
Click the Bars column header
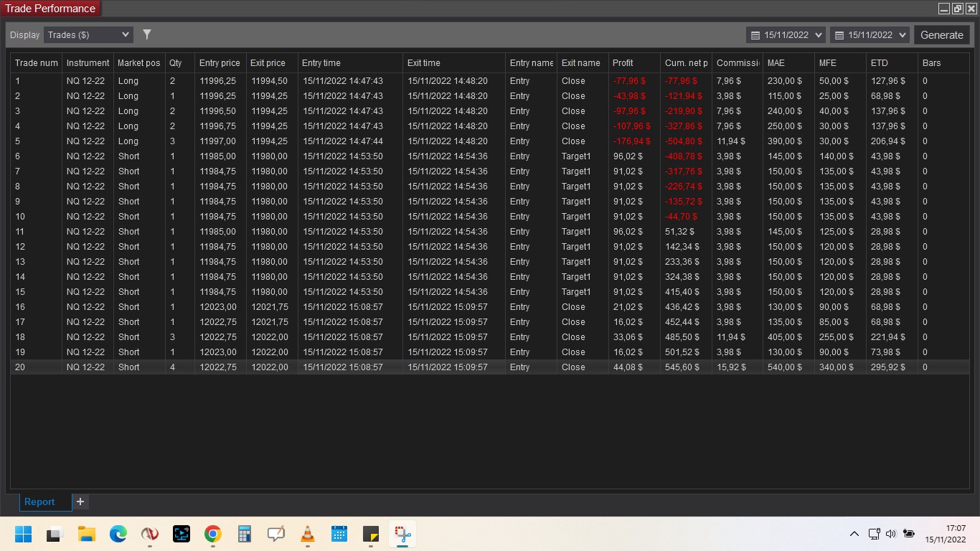point(943,63)
